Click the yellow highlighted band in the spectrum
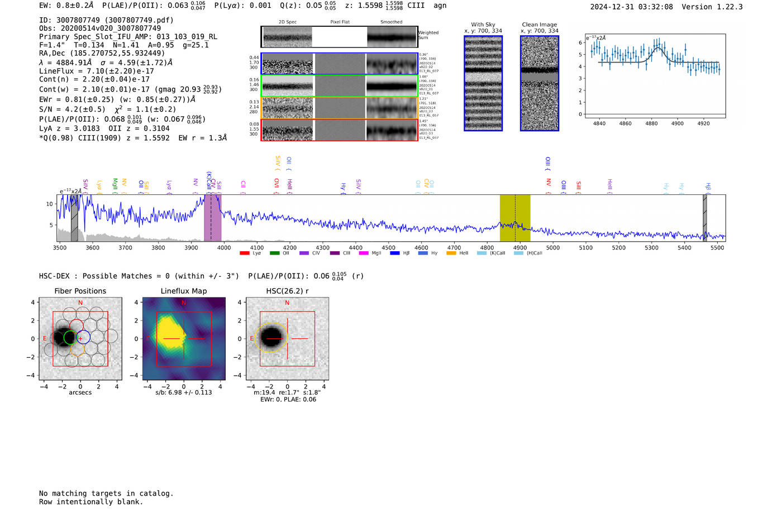Image resolution: width=782 pixels, height=532 pixels. pyautogui.click(x=515, y=218)
